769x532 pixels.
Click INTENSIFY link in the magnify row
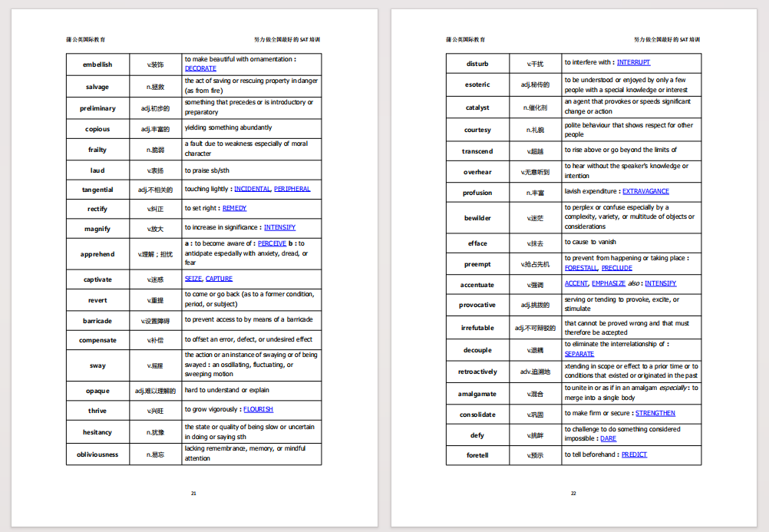[x=279, y=227]
